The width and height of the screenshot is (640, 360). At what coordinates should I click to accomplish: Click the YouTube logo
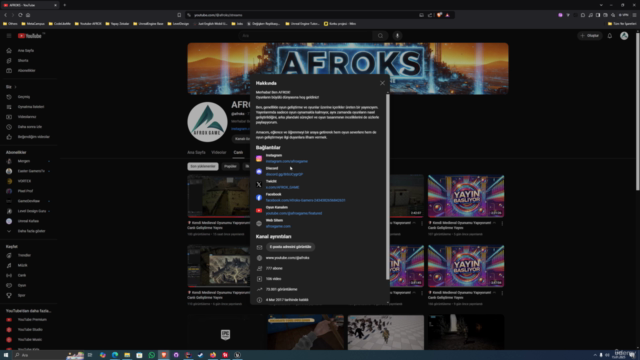click(30, 36)
